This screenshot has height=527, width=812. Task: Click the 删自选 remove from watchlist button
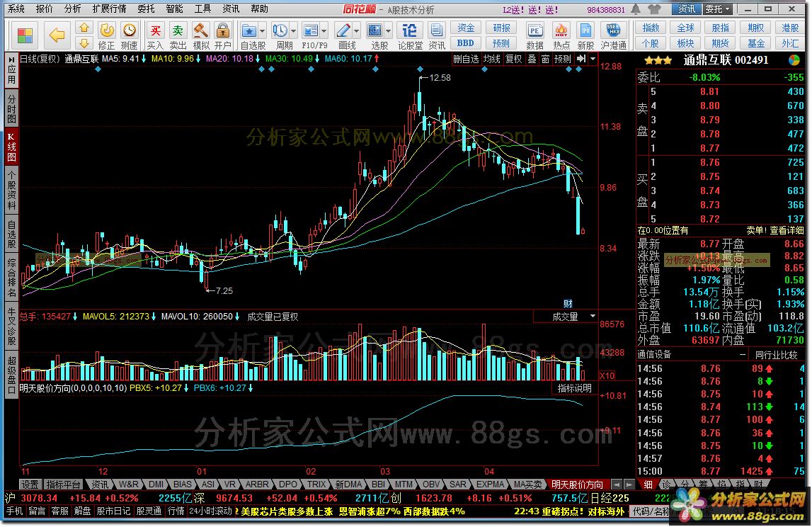pyautogui.click(x=466, y=59)
